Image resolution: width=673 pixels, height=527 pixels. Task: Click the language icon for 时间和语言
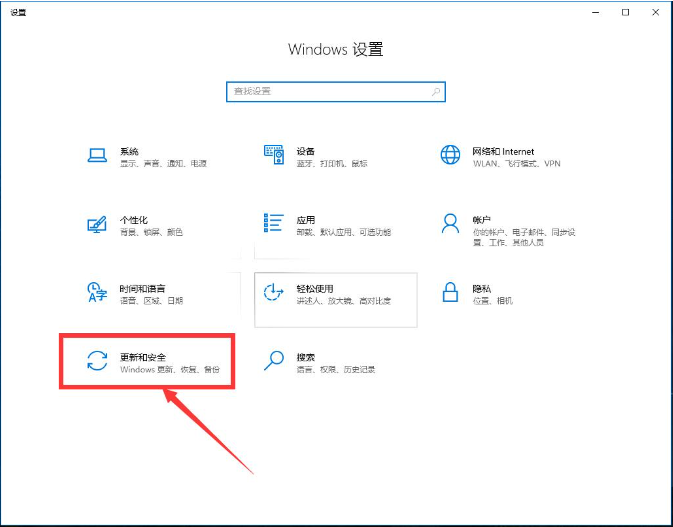(97, 292)
